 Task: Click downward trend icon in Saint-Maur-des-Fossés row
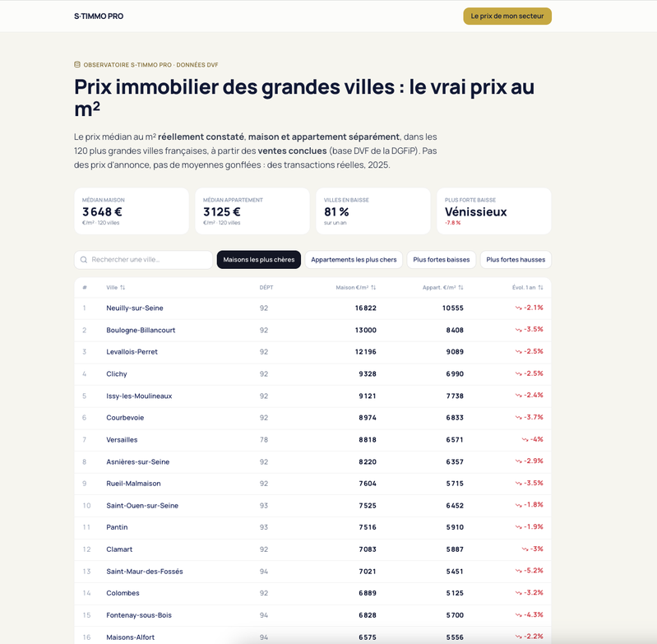click(x=518, y=571)
